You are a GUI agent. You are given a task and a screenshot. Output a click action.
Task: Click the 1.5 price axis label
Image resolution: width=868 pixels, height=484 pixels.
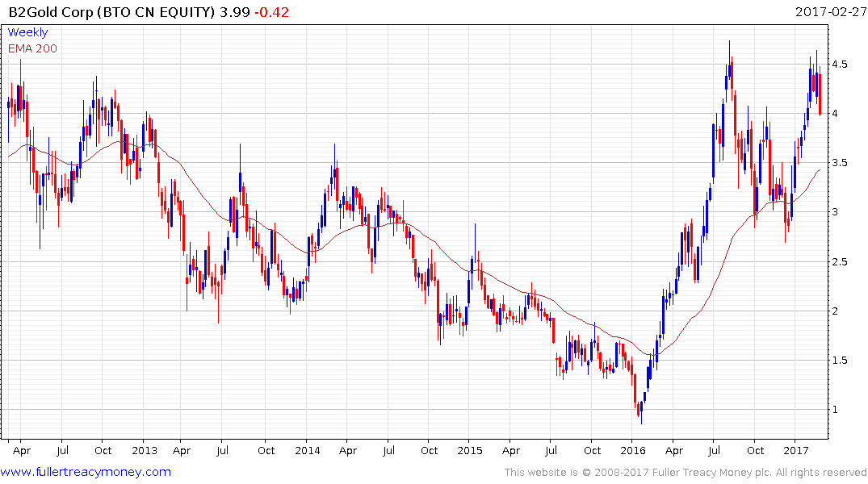pos(839,360)
